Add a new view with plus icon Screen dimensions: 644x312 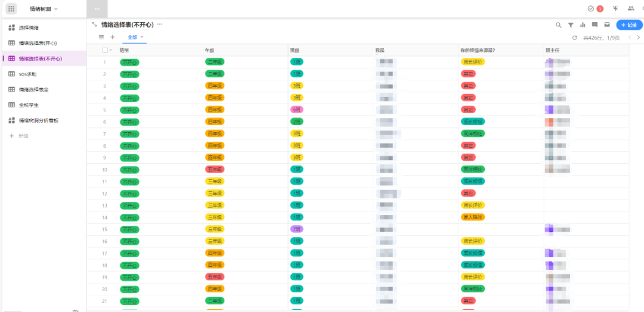113,38
